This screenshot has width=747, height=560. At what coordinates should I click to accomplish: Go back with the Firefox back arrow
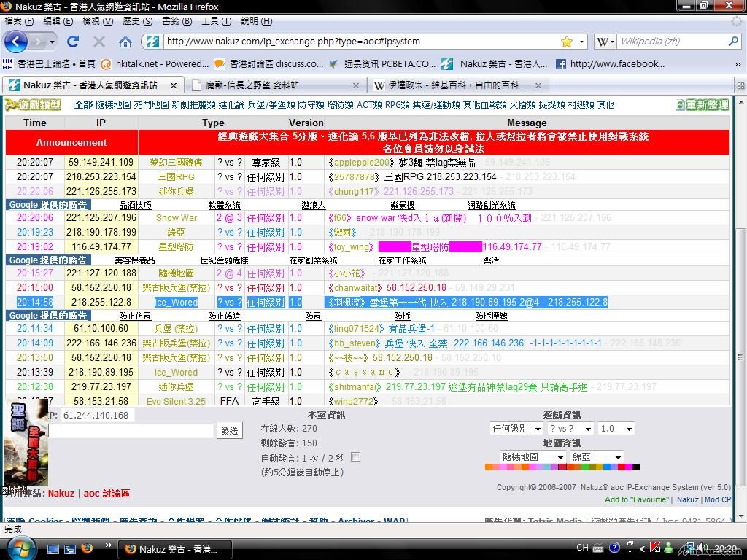tap(16, 42)
